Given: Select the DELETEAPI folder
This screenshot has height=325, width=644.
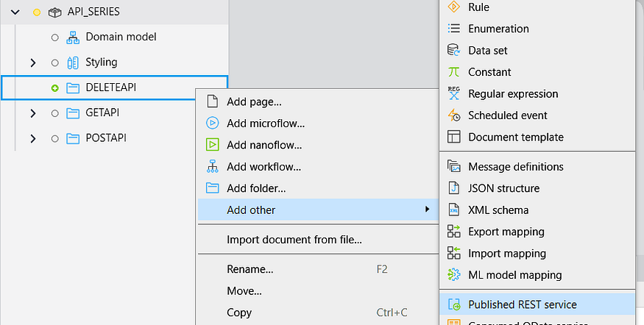Looking at the screenshot, I should click(x=110, y=87).
